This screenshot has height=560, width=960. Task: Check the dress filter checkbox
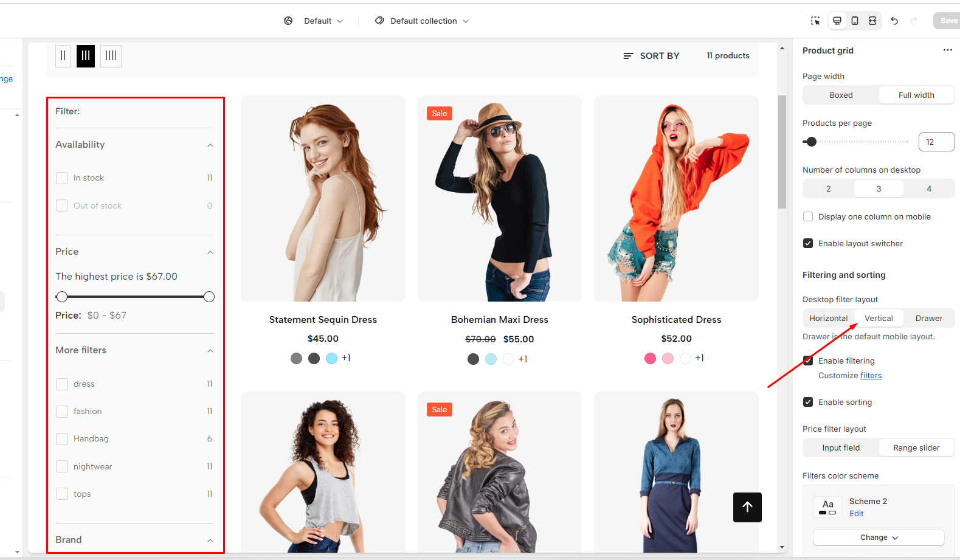coord(61,384)
